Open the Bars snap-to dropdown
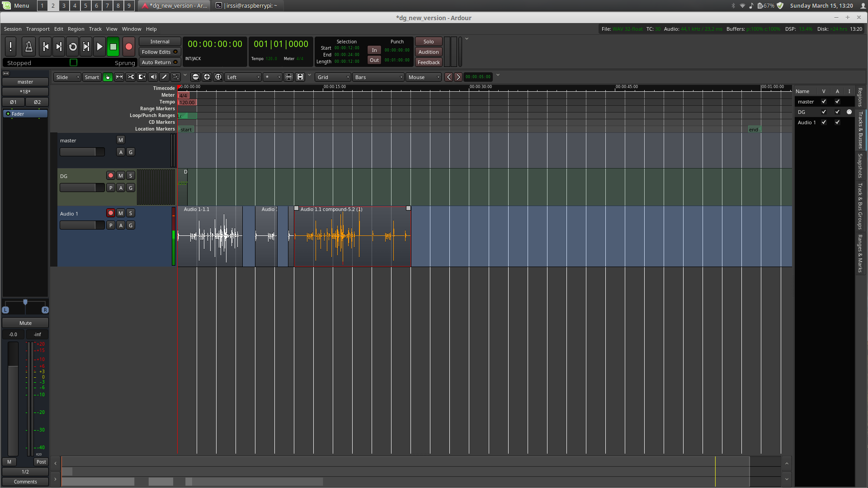The width and height of the screenshot is (868, 488). [x=378, y=77]
